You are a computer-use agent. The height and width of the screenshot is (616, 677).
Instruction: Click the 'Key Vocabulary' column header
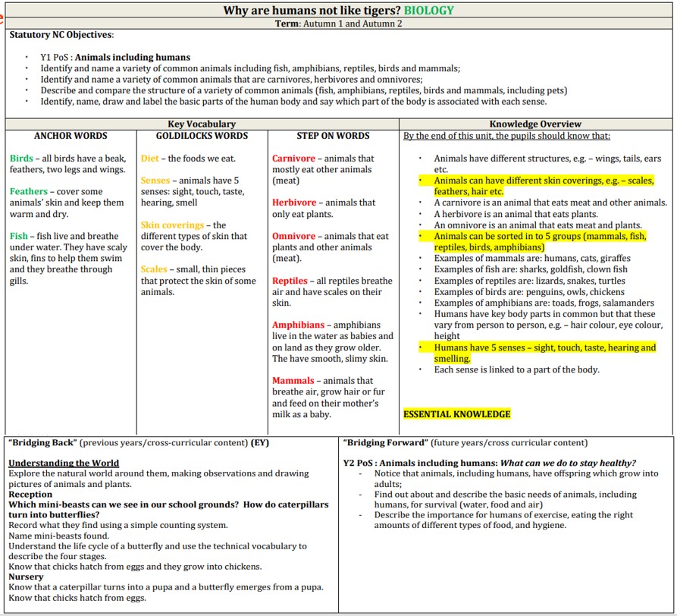[201, 124]
